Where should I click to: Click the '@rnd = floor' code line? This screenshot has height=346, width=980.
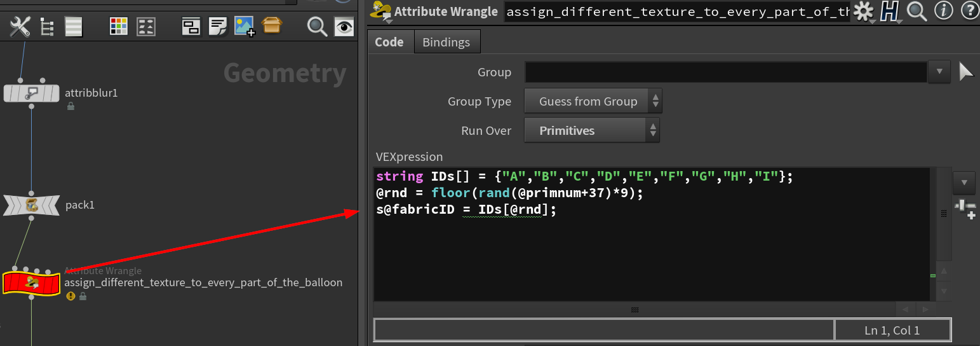click(x=509, y=193)
